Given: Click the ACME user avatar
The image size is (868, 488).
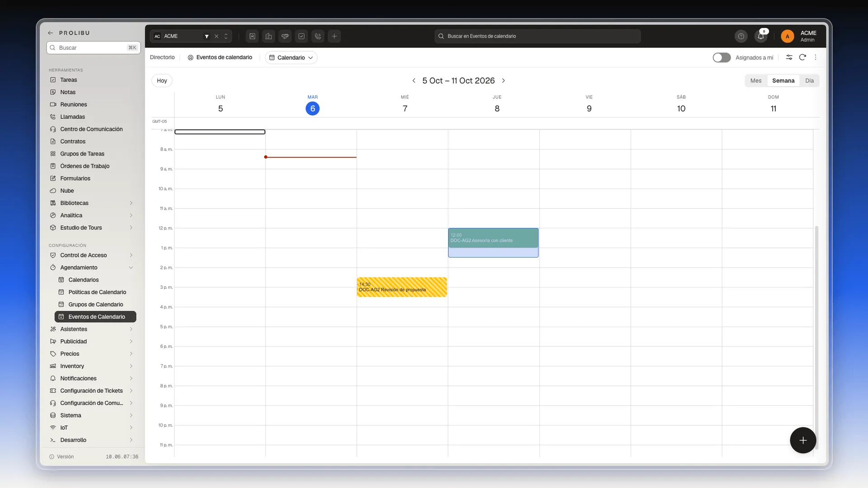Looking at the screenshot, I should pos(787,36).
